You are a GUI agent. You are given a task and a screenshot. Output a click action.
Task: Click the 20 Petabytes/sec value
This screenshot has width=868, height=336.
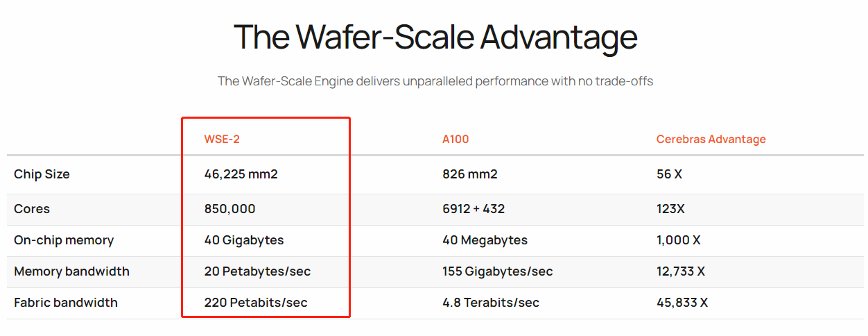point(257,271)
